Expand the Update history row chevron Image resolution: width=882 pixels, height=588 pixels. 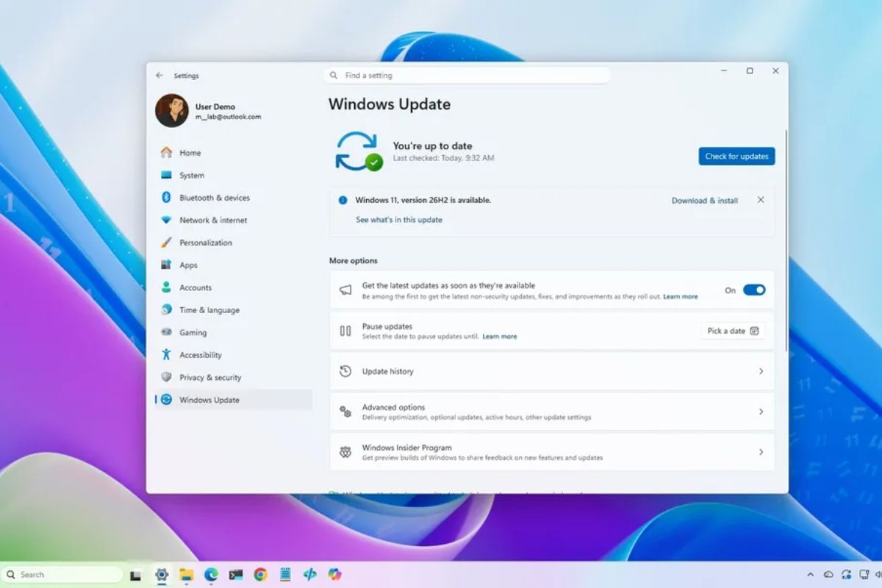[x=761, y=371]
